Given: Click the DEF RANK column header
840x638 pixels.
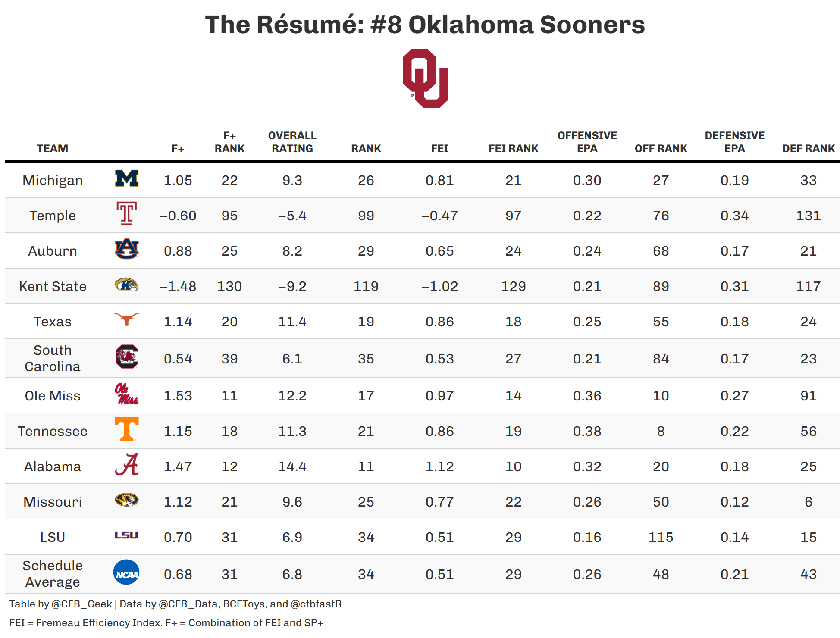Looking at the screenshot, I should [808, 149].
